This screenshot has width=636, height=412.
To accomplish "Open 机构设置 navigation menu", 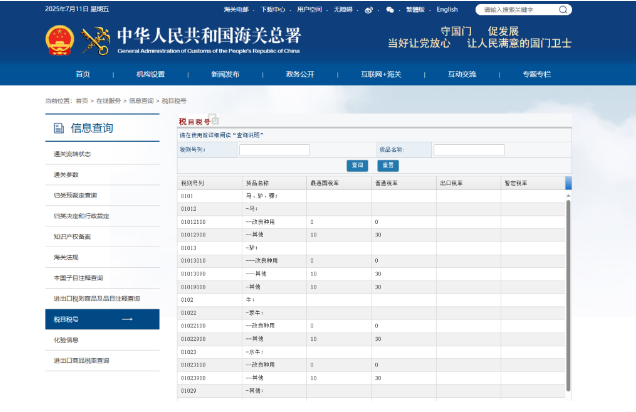I will [150, 74].
